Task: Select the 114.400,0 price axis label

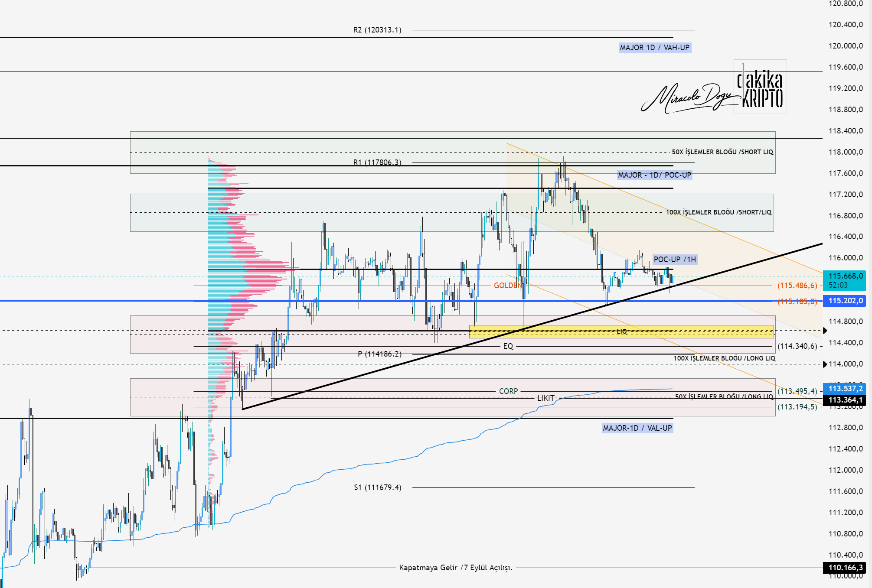Action: pyautogui.click(x=846, y=343)
